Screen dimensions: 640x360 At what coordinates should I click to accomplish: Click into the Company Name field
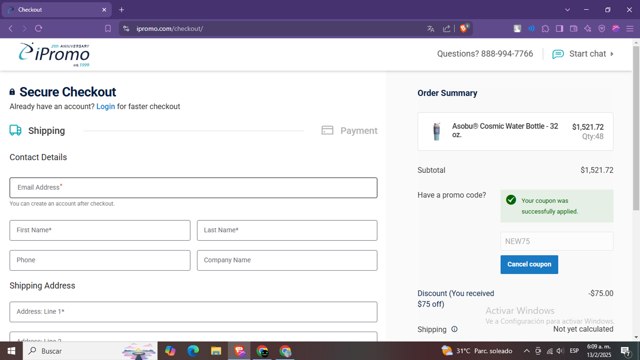pyautogui.click(x=287, y=260)
